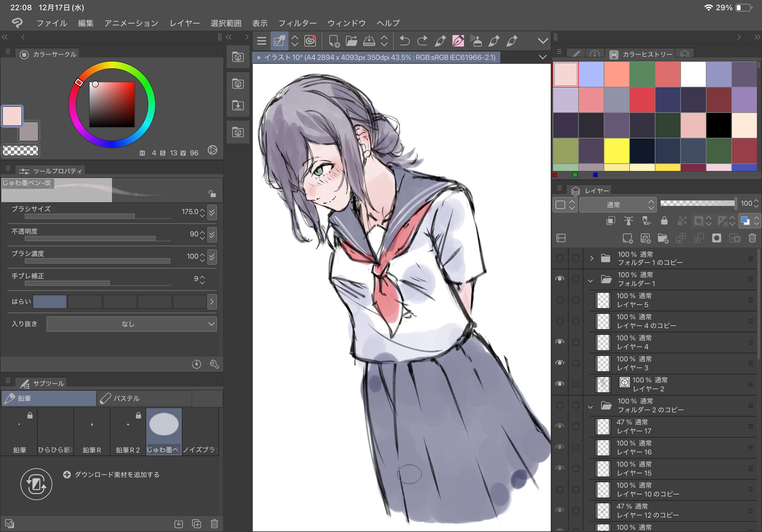Screen dimensions: 762x532
Task: Click the redo arrow in command bar
Action: 422,41
